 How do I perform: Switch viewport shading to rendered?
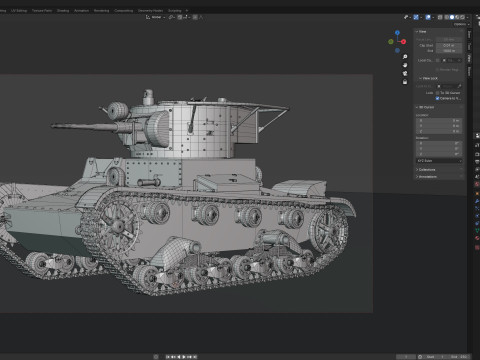point(462,17)
